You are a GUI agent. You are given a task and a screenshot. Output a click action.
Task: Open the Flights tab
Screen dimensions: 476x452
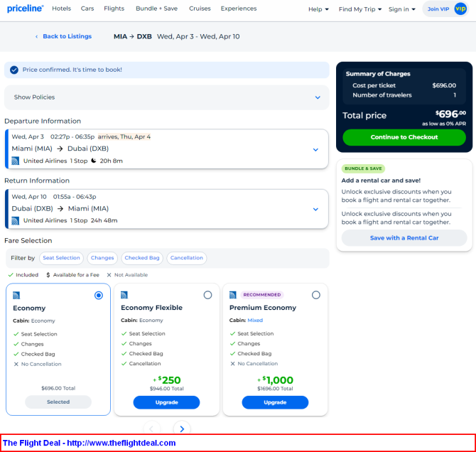[x=114, y=9]
